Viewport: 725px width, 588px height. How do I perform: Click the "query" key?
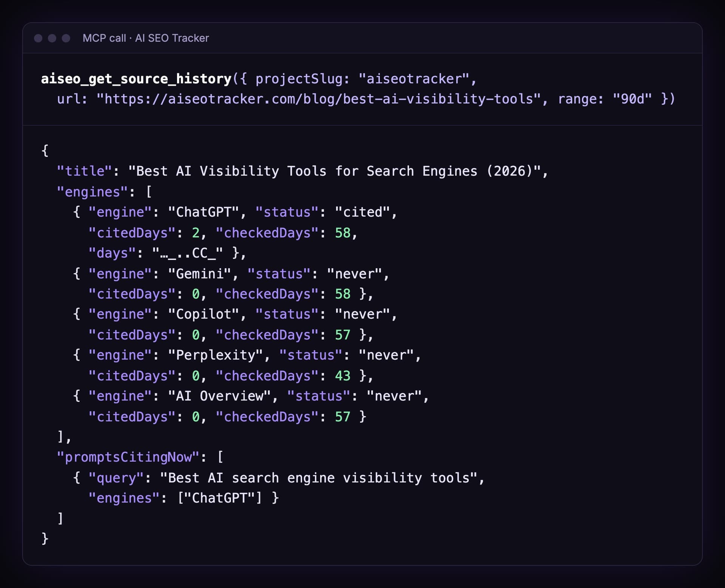(x=116, y=478)
